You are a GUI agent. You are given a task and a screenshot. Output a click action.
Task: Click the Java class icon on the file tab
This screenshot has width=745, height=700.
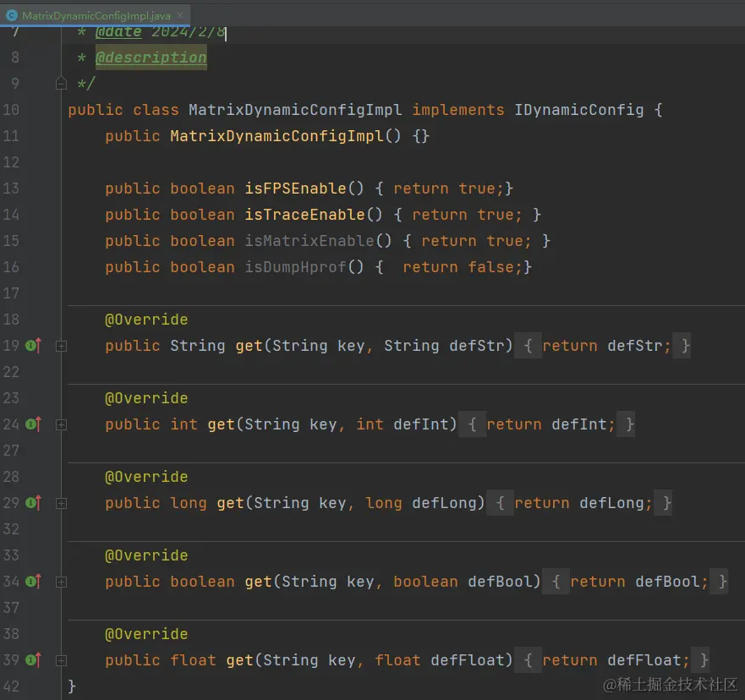pos(11,16)
